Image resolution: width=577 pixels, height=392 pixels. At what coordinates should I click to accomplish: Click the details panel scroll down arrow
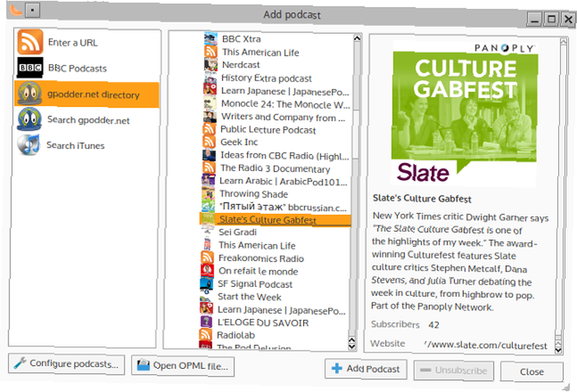[558, 350]
